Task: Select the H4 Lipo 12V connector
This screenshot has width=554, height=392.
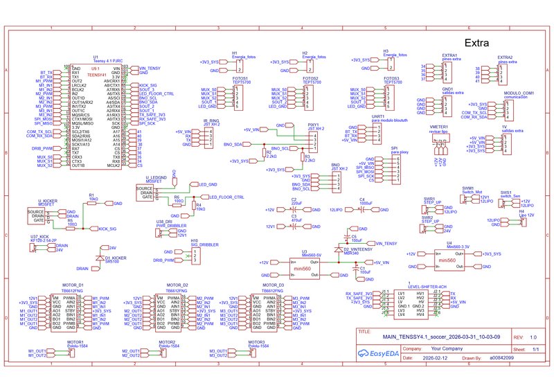Action: 524,222
